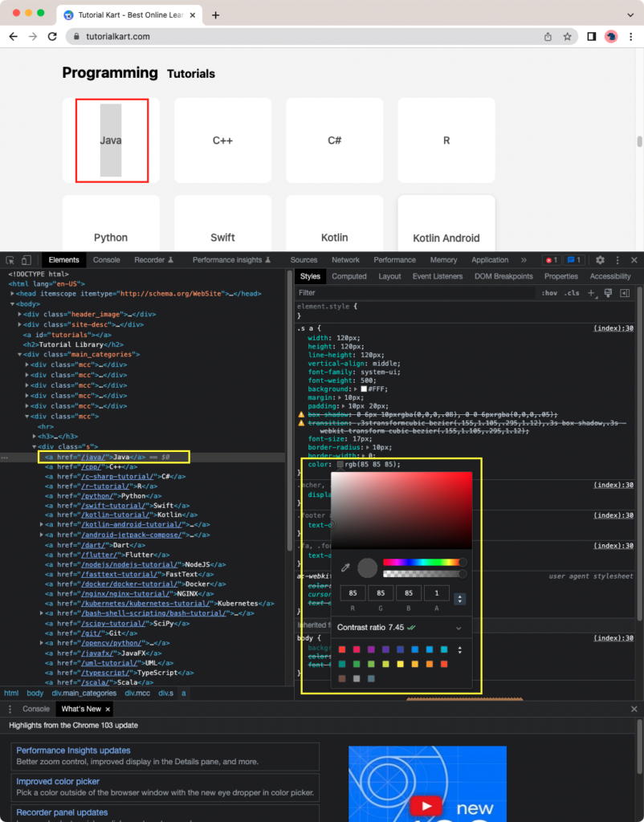
Task: Switch to the Network tab
Action: coord(345,260)
